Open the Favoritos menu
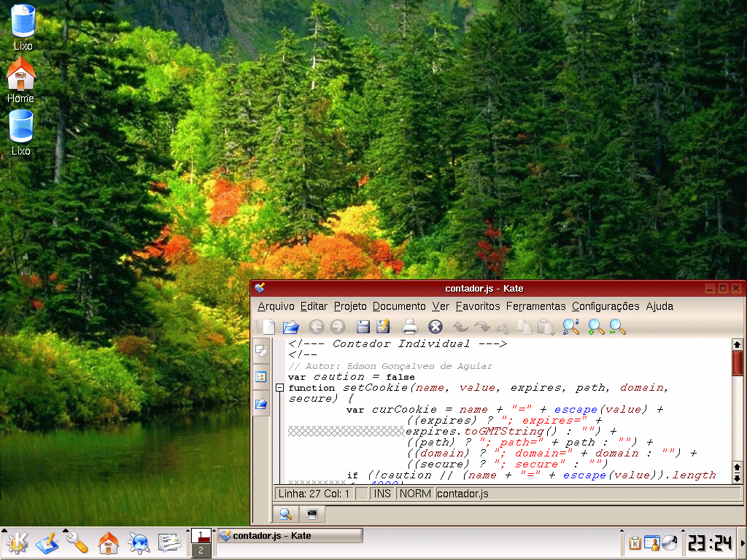This screenshot has height=560, width=747. coord(478,306)
